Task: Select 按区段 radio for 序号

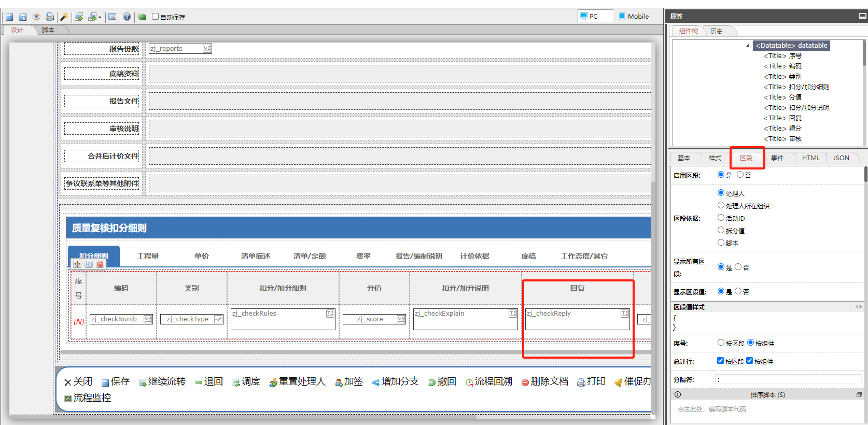Action: coord(721,343)
